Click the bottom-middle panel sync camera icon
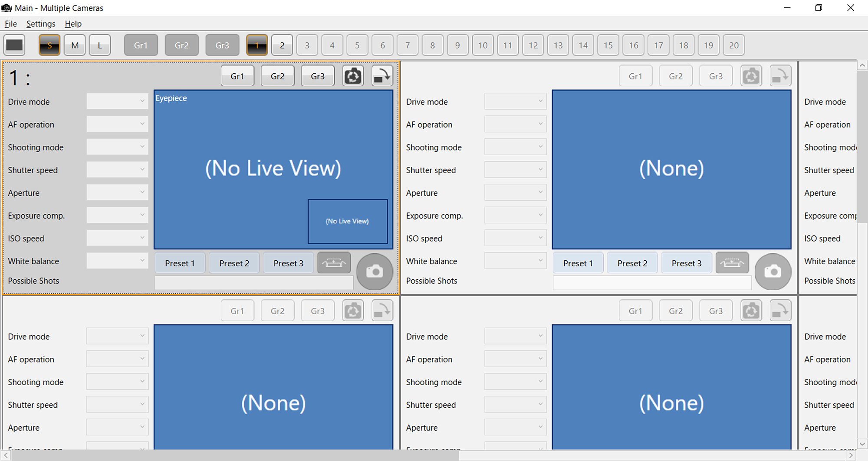 (x=751, y=311)
